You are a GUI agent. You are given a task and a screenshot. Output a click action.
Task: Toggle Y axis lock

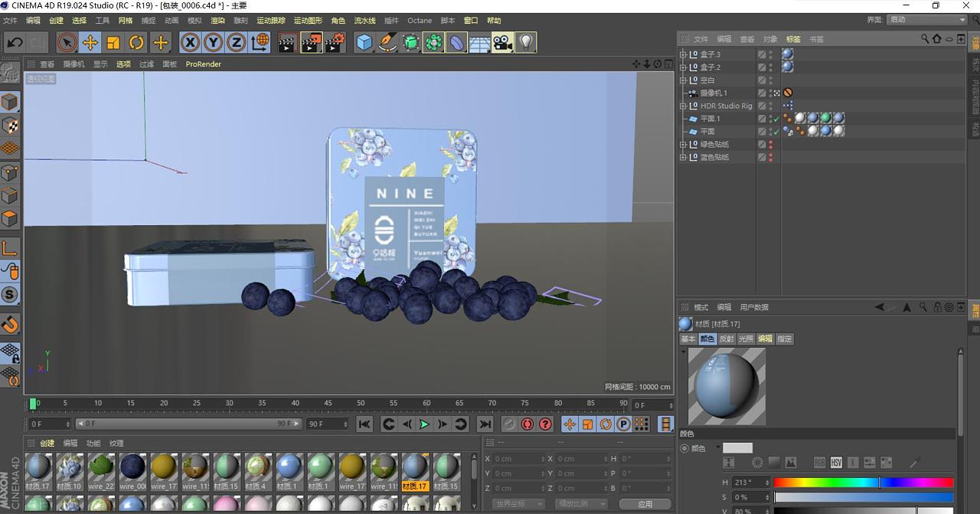pos(213,43)
